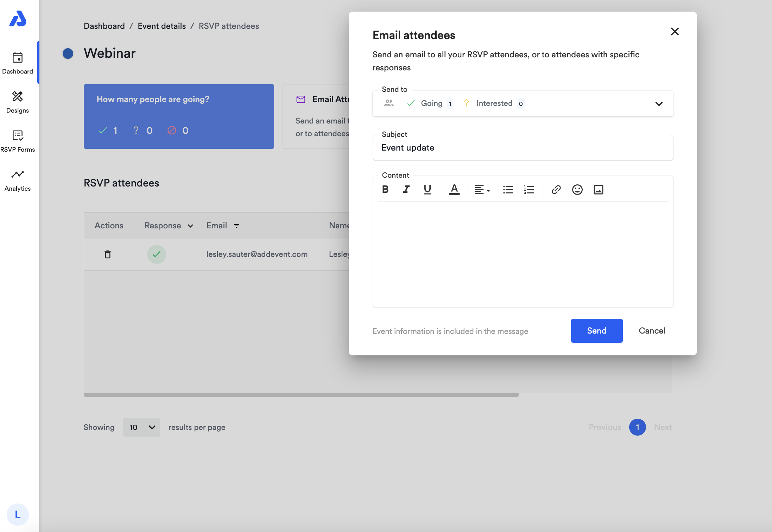Screen dimensions: 772x532
Task: Click the Subject field containing Event update
Action: point(523,148)
